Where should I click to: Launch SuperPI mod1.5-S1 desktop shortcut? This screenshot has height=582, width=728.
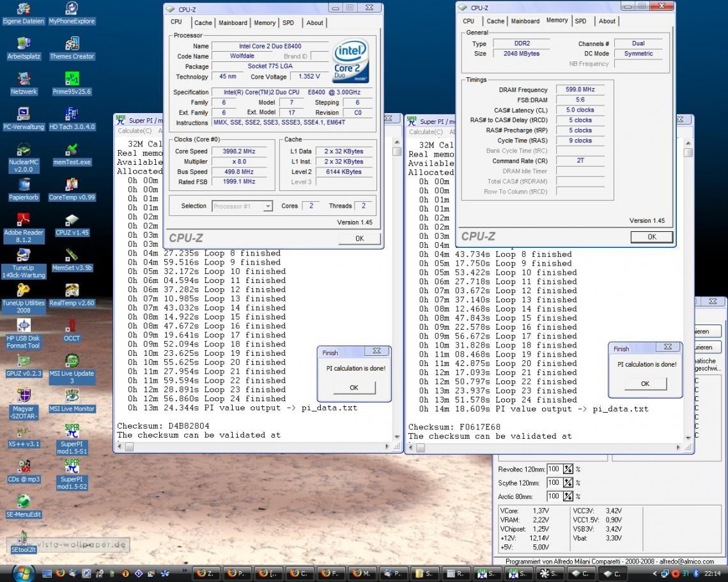coord(72,440)
